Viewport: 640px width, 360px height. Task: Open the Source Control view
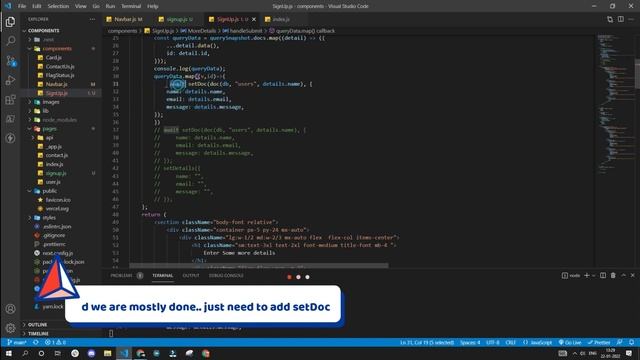10,61
